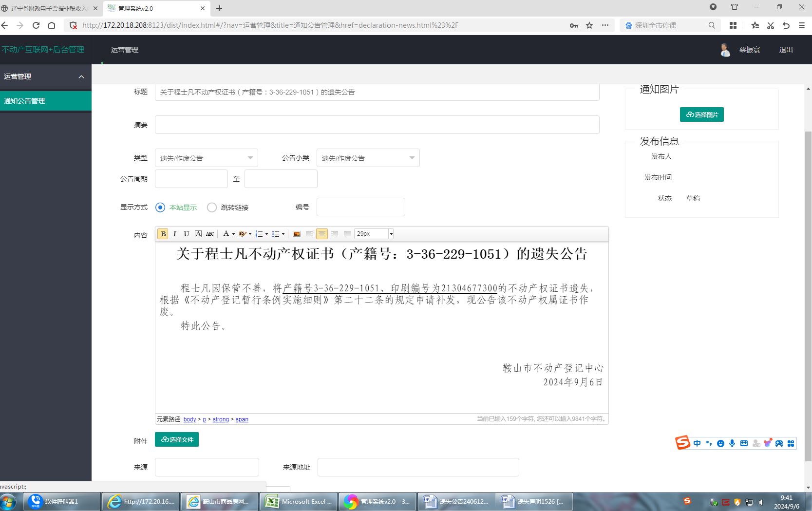Open the browser extensions grid icon
The image size is (812, 511).
(x=733, y=25)
